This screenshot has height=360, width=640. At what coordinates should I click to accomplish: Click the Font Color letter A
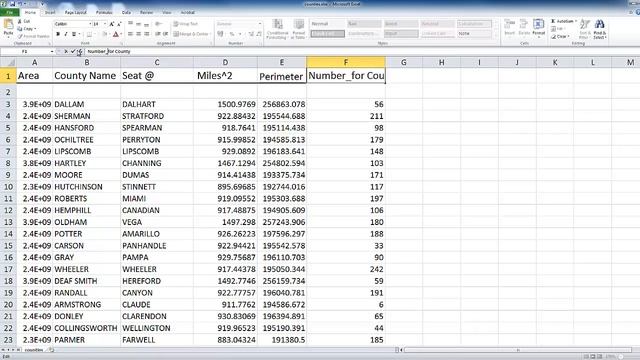click(x=116, y=34)
